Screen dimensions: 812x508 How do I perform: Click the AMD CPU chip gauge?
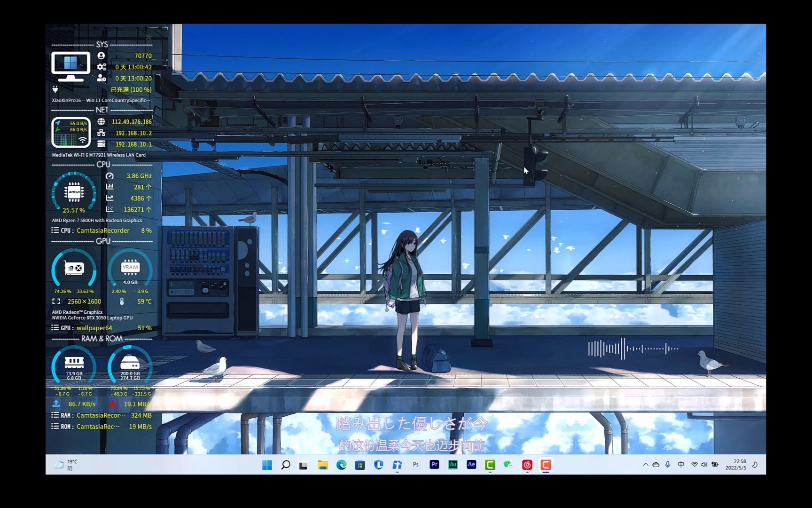pyautogui.click(x=74, y=192)
